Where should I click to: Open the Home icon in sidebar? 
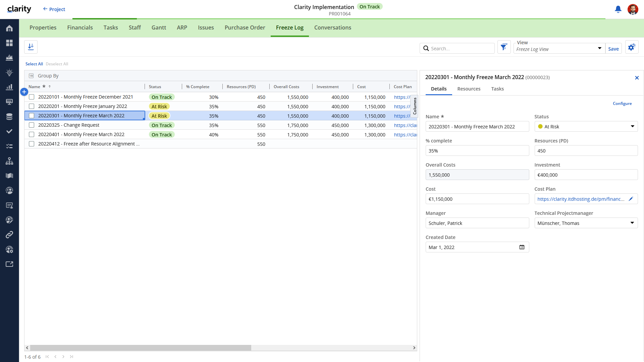pyautogui.click(x=9, y=28)
